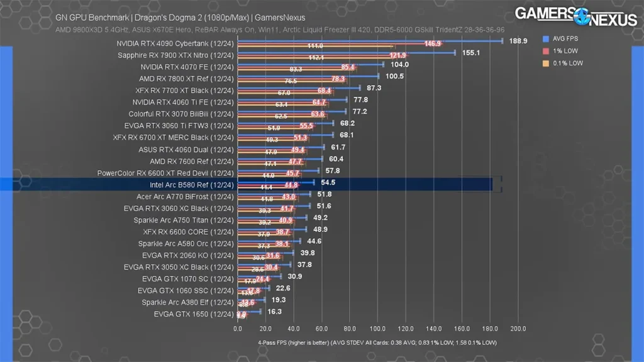Viewport: 644px width, 362px height.
Task: Select the RTX 3070 average value "77.2"
Action: (360, 112)
